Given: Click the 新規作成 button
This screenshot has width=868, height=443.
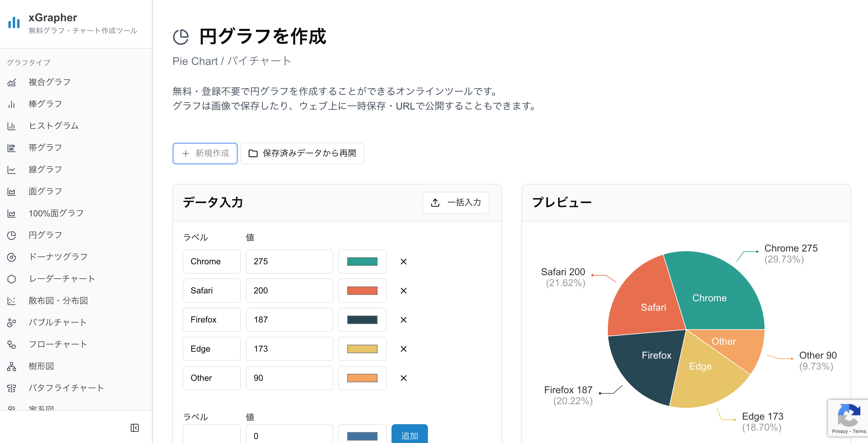Looking at the screenshot, I should click(x=205, y=154).
